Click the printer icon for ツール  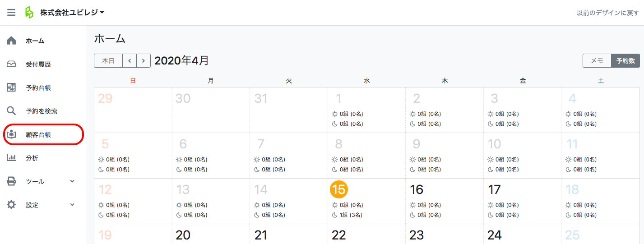pos(11,181)
